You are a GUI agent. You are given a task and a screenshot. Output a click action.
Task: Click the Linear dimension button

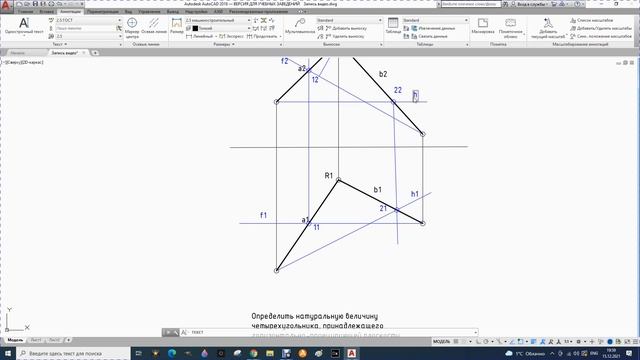[x=200, y=36]
